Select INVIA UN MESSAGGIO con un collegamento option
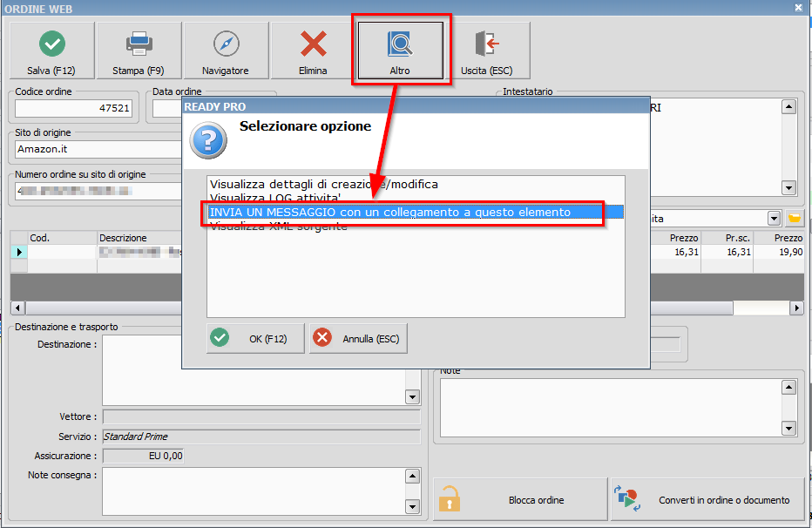 416,213
